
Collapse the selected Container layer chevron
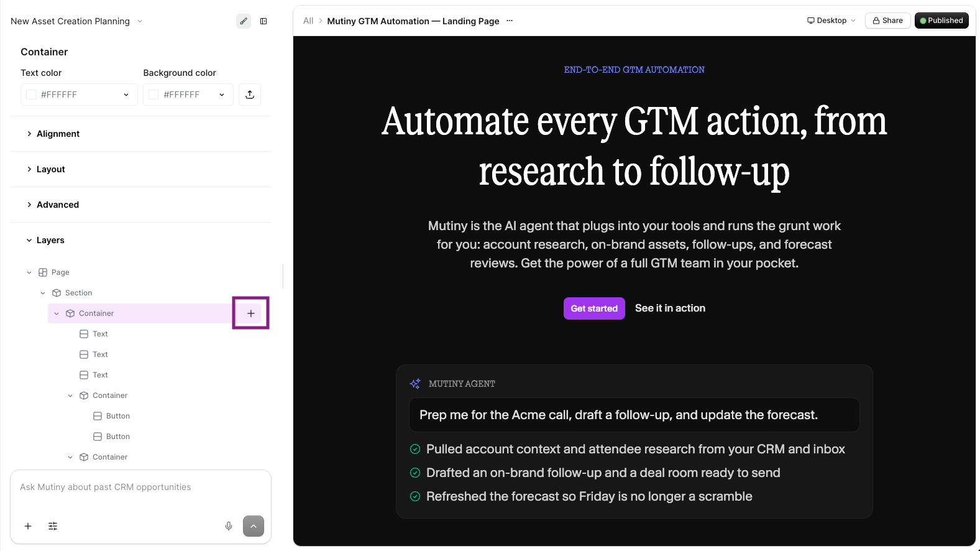click(57, 313)
